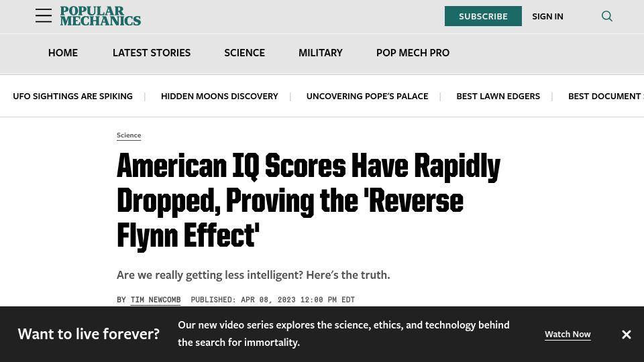Open the Latest Stories section
The image size is (644, 362).
coord(152,53)
